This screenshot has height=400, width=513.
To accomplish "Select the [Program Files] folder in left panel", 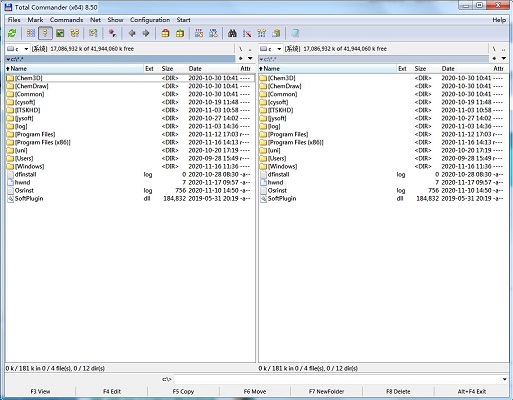I will (130, 134).
